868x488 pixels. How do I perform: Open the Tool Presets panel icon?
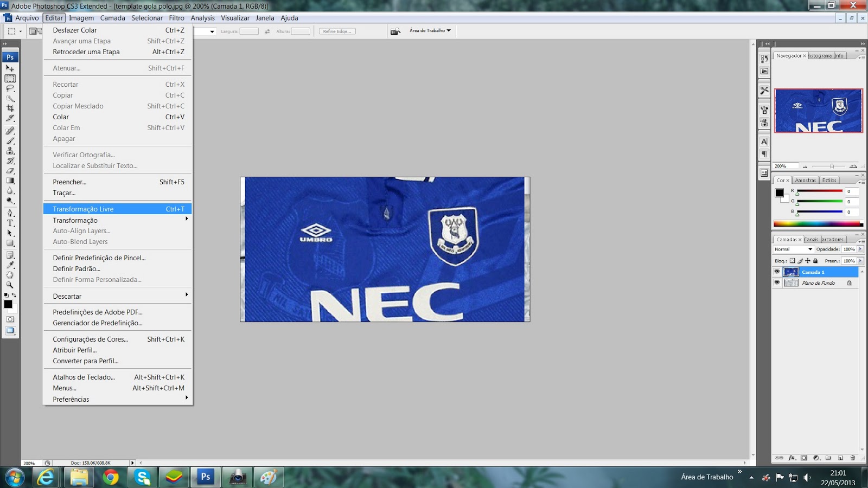764,91
